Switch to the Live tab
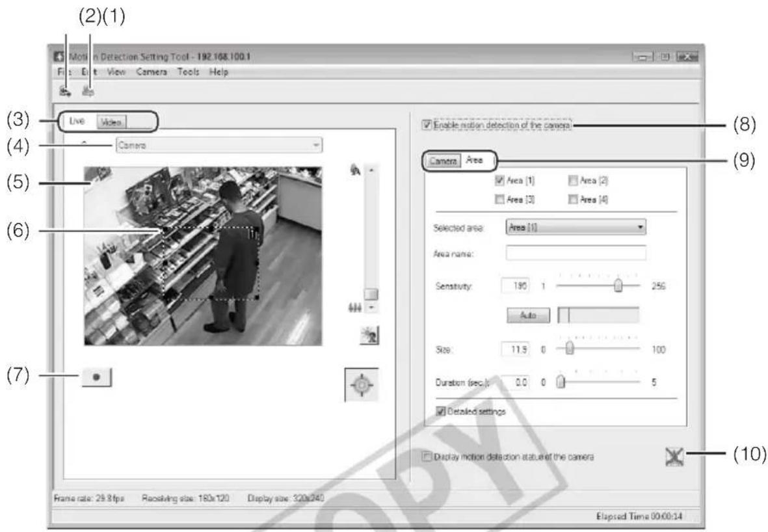Image resolution: width=768 pixels, height=532 pixels. click(x=77, y=121)
